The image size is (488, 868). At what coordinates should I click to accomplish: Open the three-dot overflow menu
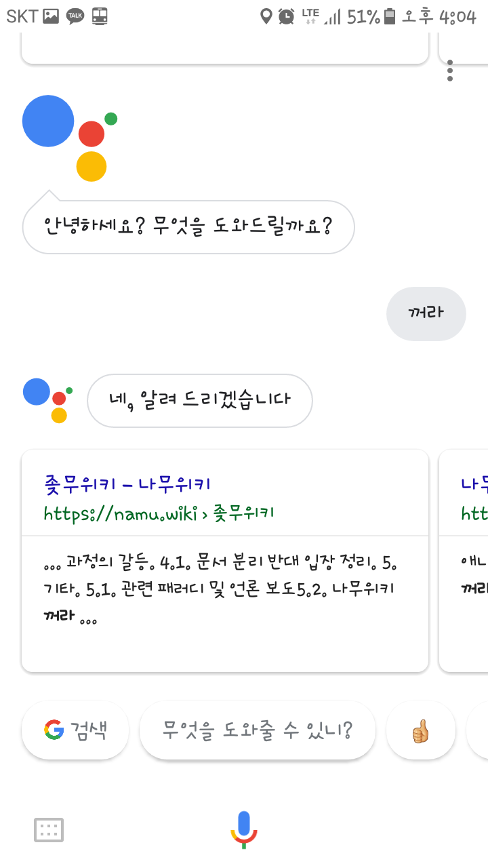[x=450, y=71]
